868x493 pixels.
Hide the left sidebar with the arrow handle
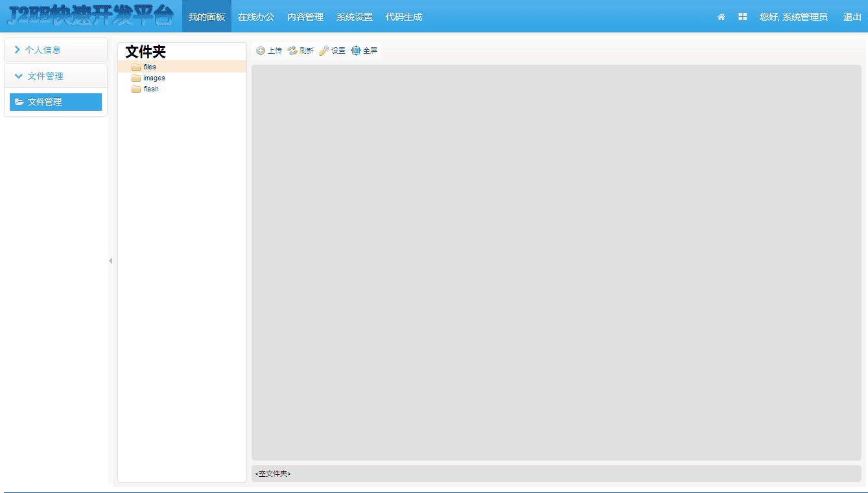(x=110, y=261)
